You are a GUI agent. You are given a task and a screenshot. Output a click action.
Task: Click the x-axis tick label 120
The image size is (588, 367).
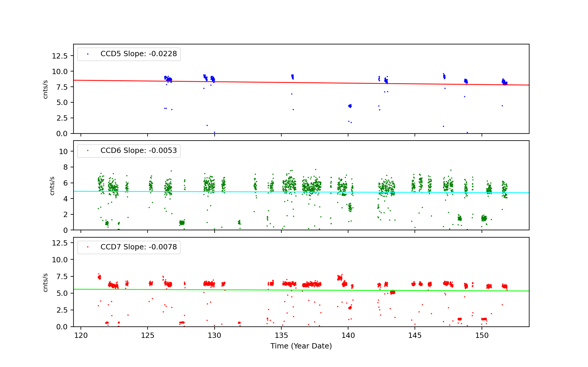coord(81,336)
